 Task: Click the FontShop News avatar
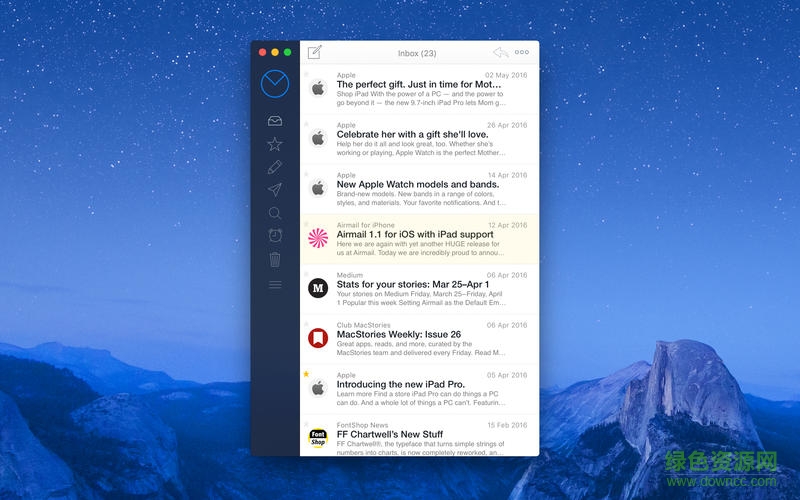point(318,438)
